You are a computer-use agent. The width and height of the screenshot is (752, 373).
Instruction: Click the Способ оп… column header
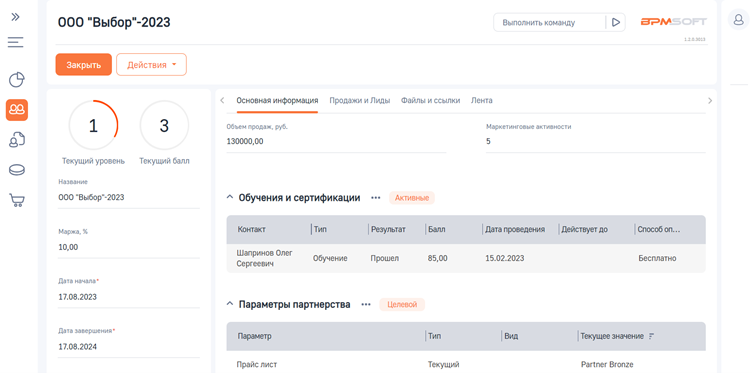tap(658, 229)
